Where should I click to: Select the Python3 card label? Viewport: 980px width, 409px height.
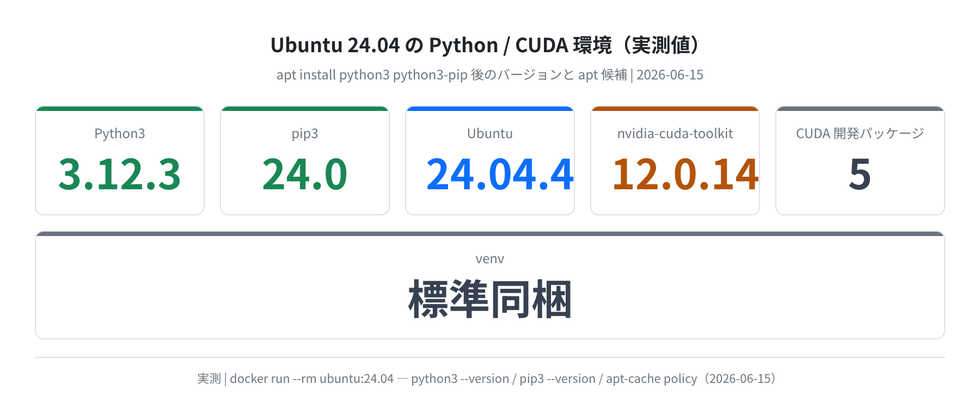[x=120, y=134]
